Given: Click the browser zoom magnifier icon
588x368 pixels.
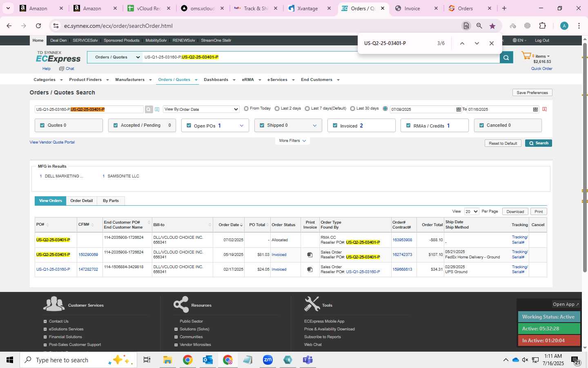Looking at the screenshot, I should click(x=479, y=26).
